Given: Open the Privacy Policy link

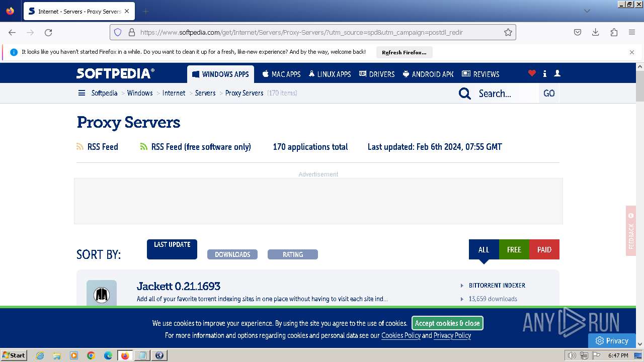Looking at the screenshot, I should pyautogui.click(x=452, y=335).
